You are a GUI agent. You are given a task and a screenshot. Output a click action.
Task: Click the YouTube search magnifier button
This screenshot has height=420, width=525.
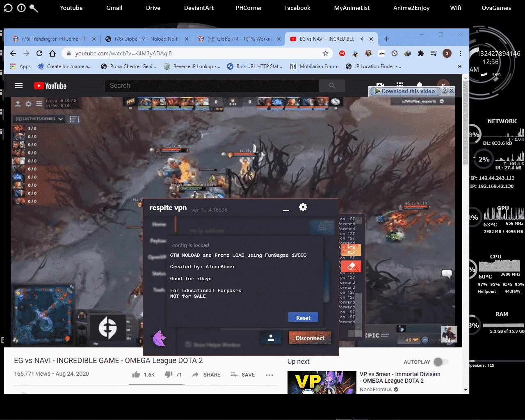tap(332, 85)
